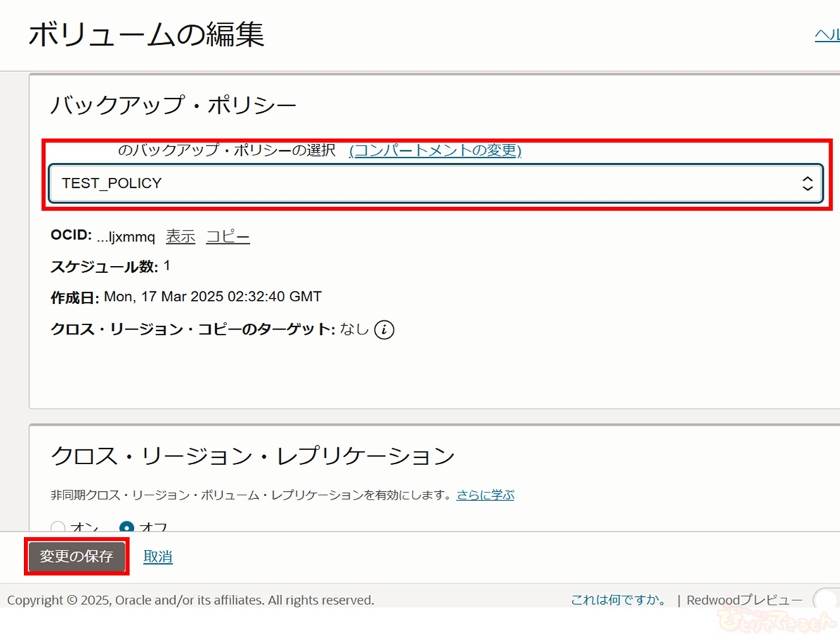840x635 pixels.
Task: Click the Oracle copyright footer text
Action: coord(190,600)
